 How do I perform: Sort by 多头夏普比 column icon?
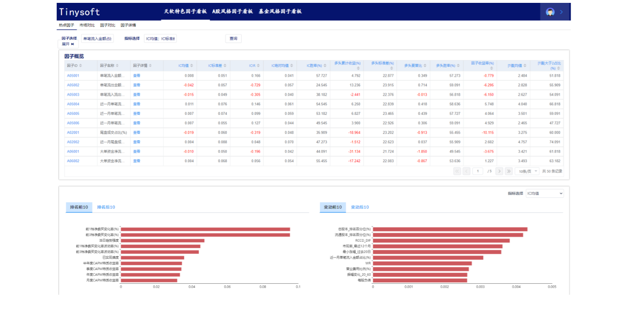[425, 66]
